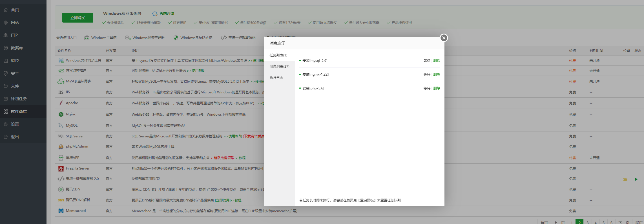Open 使用帮助 link in SQL Server row

point(233,136)
